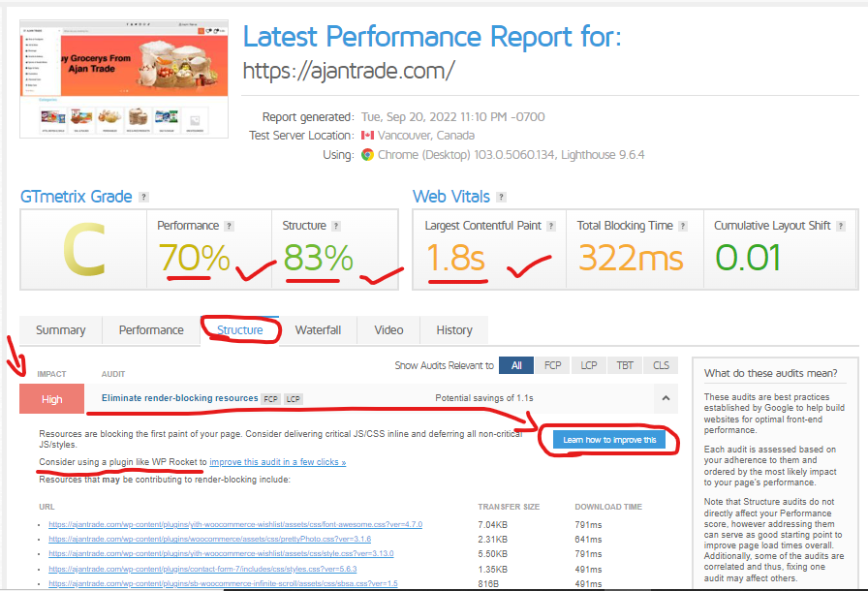Screen dimensions: 868x591
Task: Click the 5.50KB transfer size cell
Action: 493,554
